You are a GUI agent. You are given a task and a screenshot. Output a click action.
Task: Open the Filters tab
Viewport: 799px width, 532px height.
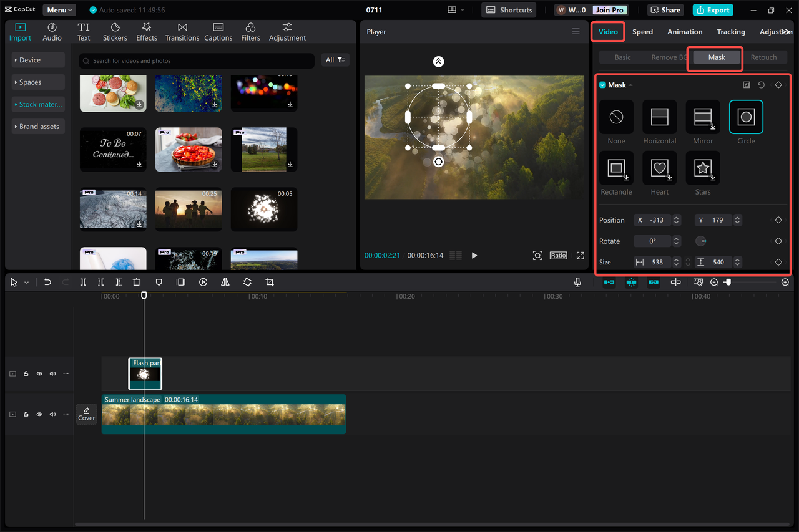tap(250, 32)
